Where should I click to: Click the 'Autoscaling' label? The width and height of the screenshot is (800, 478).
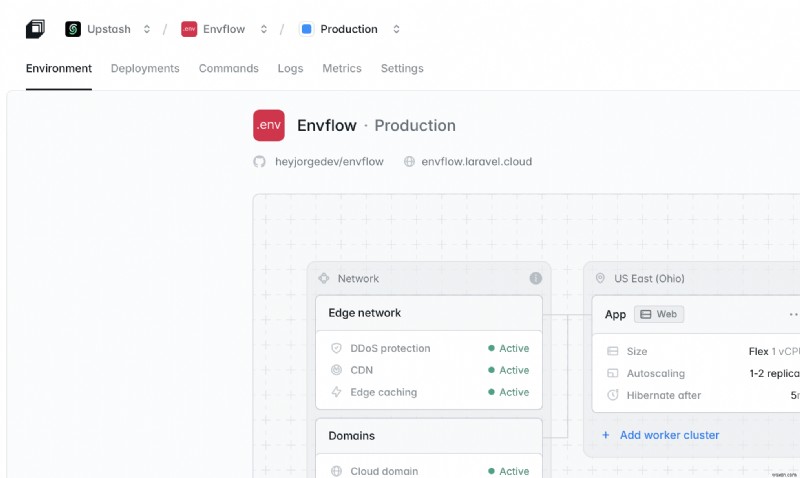pyautogui.click(x=656, y=373)
